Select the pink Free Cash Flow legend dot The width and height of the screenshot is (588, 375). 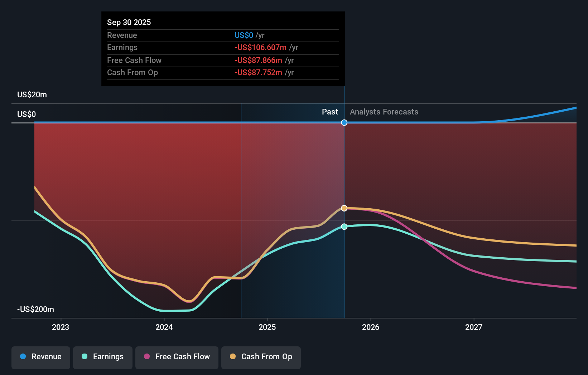[x=146, y=357]
